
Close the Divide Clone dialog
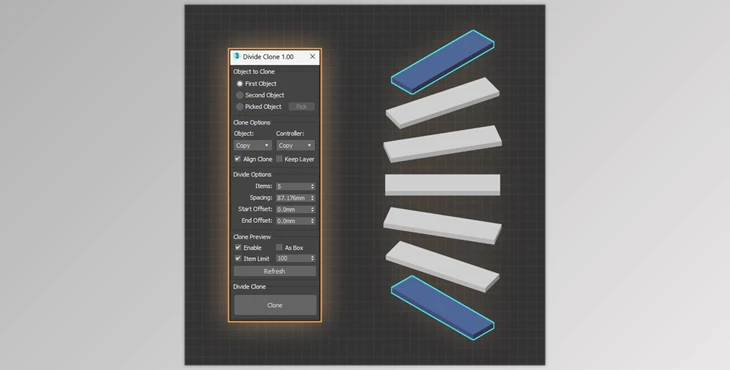point(312,56)
